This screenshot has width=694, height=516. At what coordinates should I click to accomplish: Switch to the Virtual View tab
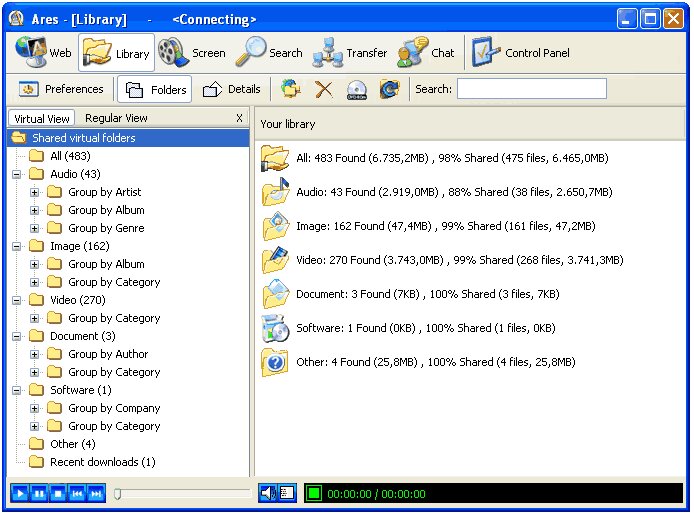pos(42,119)
